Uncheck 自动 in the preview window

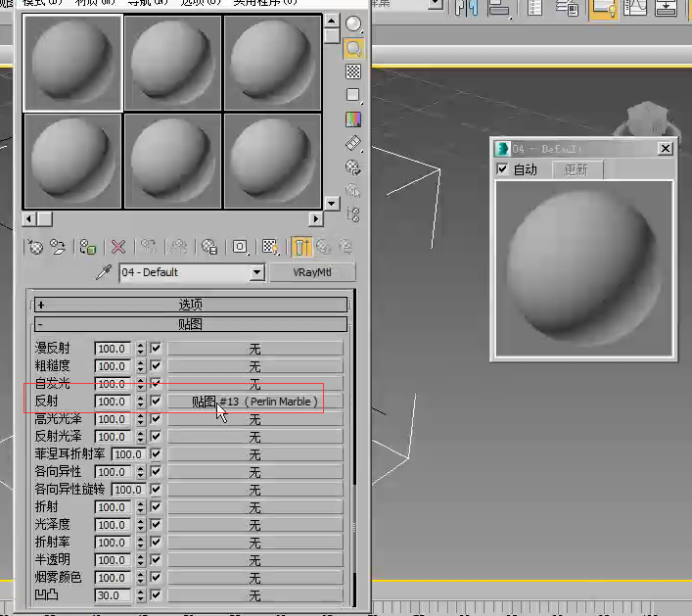[502, 169]
